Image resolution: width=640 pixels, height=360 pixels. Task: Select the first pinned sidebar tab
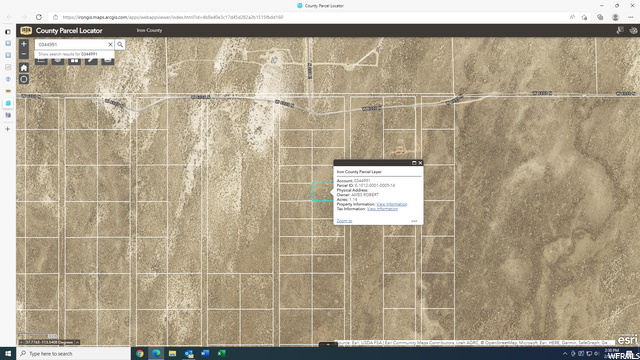click(8, 43)
